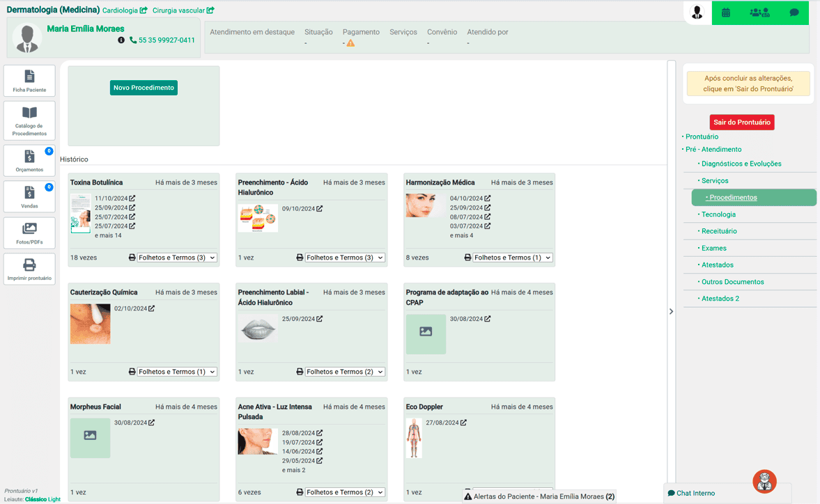820x504 pixels.
Task: Collapse the right side panel arrow
Action: click(671, 311)
